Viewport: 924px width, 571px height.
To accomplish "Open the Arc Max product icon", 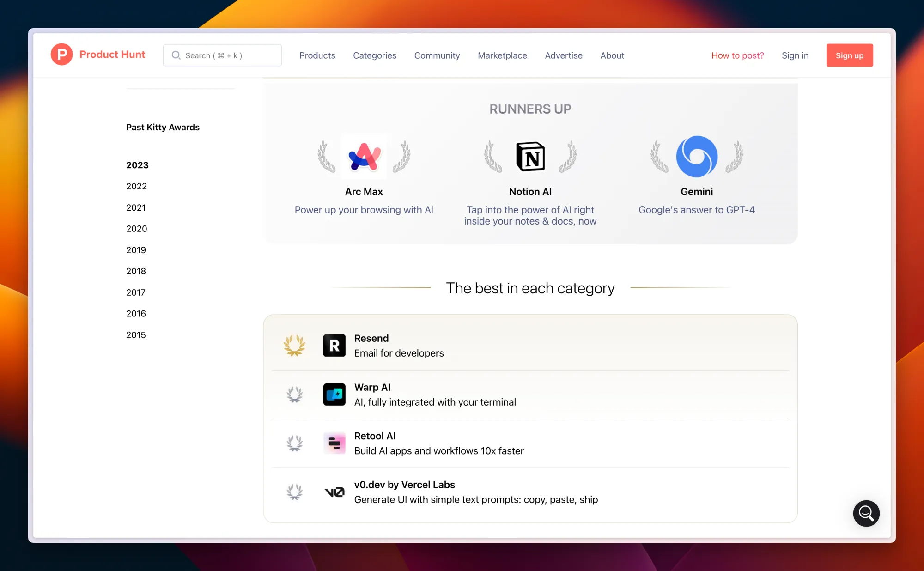I will coord(364,156).
